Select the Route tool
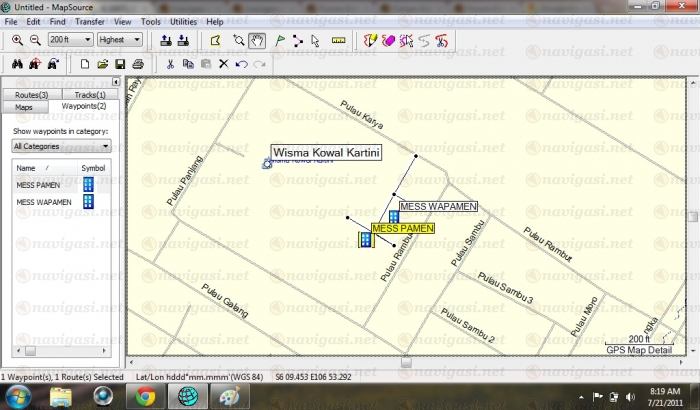The height and width of the screenshot is (410, 700). coord(297,40)
